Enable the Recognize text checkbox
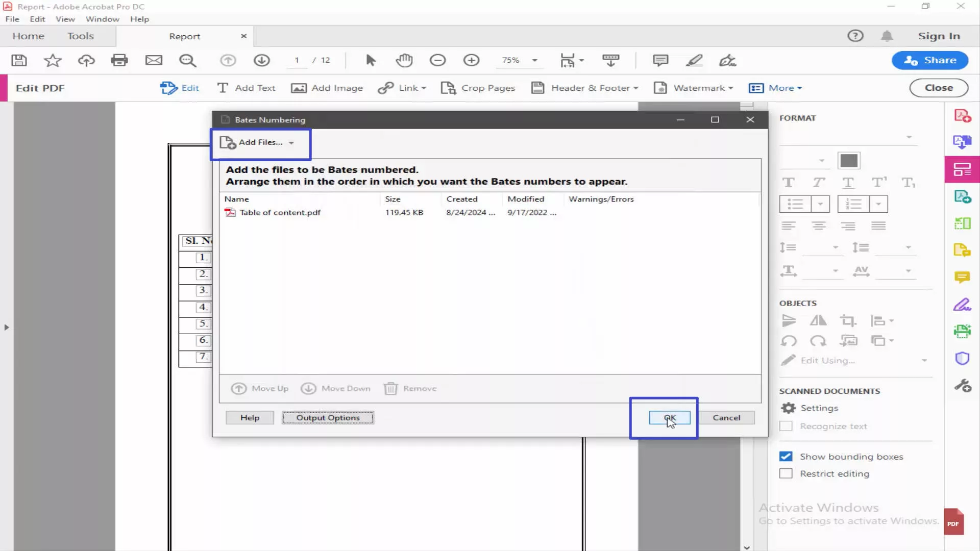980x551 pixels. coord(786,426)
